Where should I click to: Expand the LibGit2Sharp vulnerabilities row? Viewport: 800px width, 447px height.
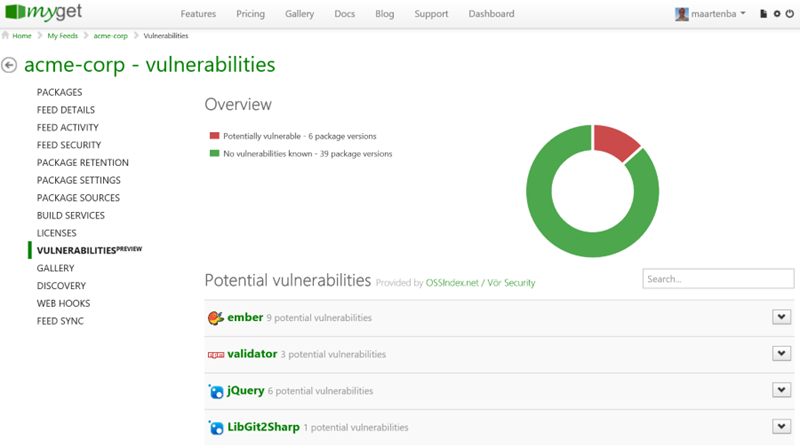[781, 427]
